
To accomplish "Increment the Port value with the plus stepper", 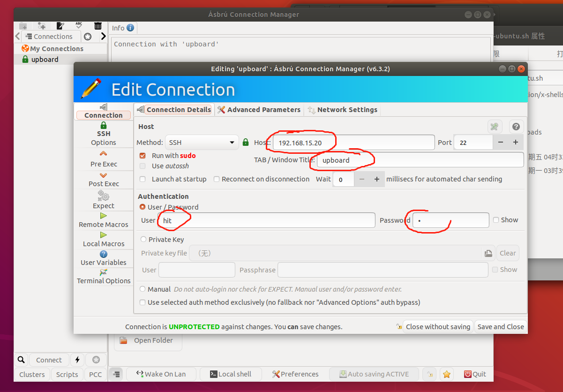I will click(516, 142).
